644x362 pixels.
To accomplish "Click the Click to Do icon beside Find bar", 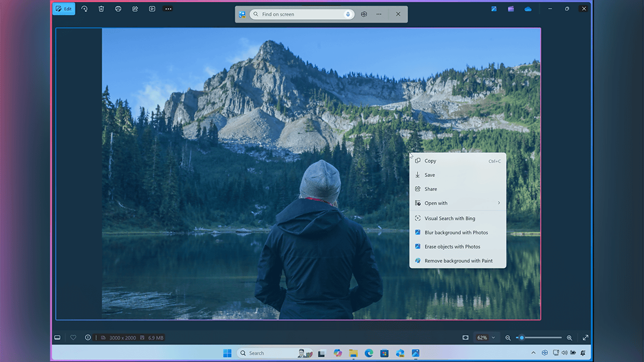I will click(x=242, y=14).
